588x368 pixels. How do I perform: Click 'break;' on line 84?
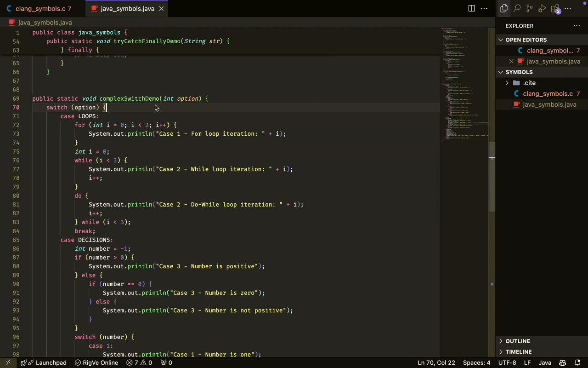(x=85, y=231)
